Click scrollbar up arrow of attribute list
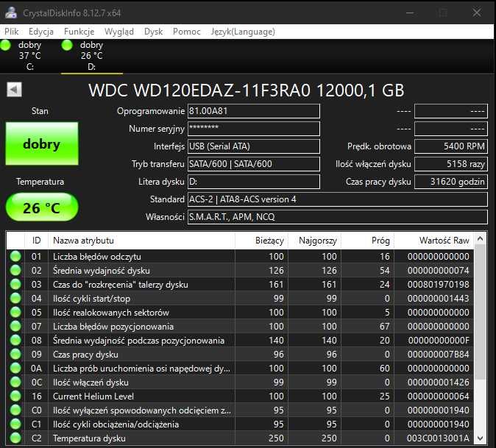This screenshot has width=496, height=448. tap(481, 239)
